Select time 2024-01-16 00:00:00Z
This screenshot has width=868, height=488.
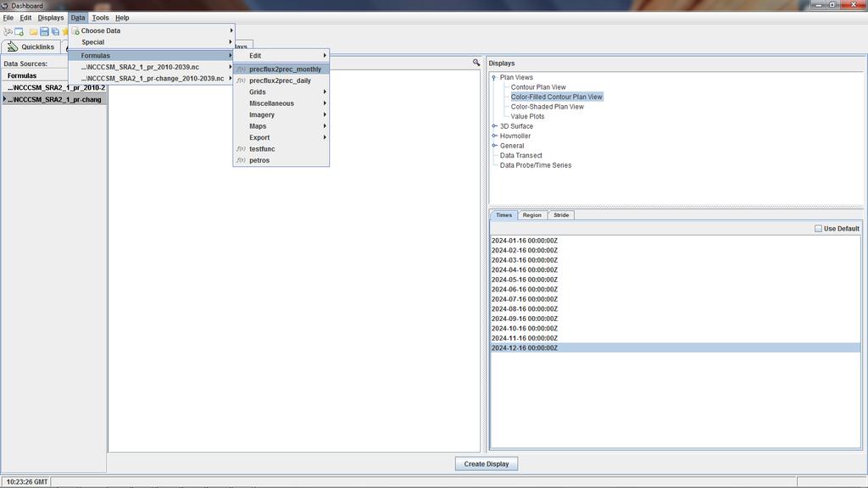(676, 241)
